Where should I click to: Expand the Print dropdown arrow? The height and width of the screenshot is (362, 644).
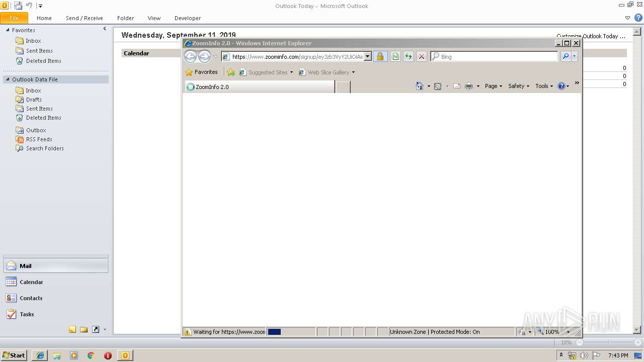478,86
